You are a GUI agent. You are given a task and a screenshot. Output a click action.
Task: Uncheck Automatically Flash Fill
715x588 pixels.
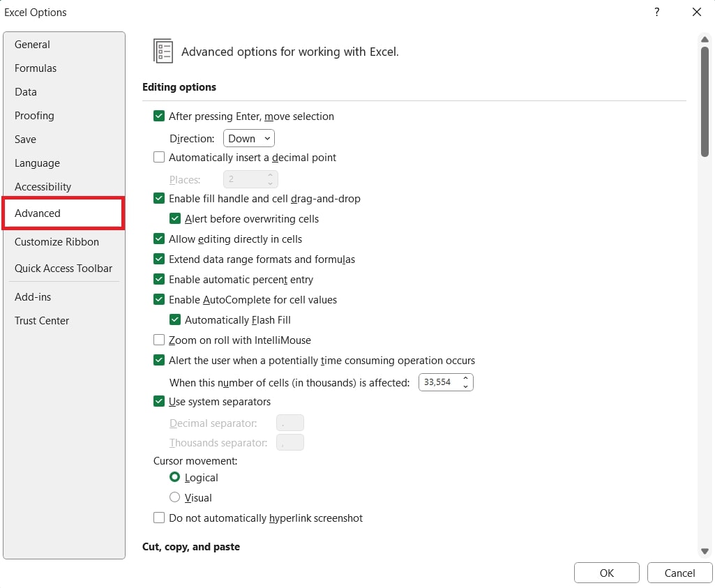pyautogui.click(x=174, y=320)
